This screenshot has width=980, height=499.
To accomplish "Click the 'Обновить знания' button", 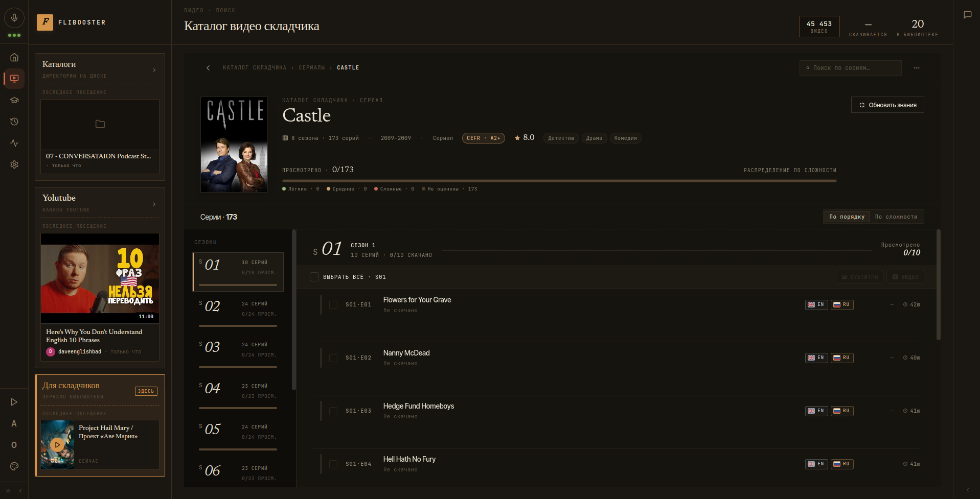I will 887,105.
